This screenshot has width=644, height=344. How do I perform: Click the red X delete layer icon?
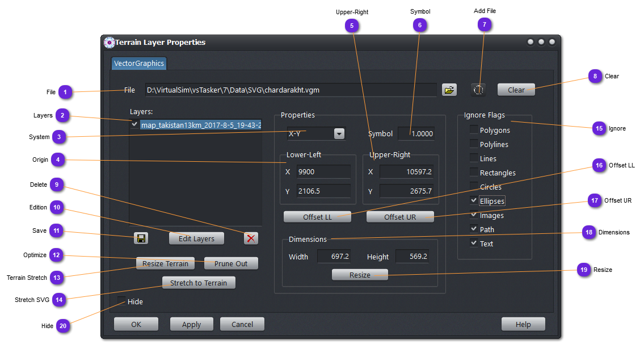pyautogui.click(x=251, y=238)
